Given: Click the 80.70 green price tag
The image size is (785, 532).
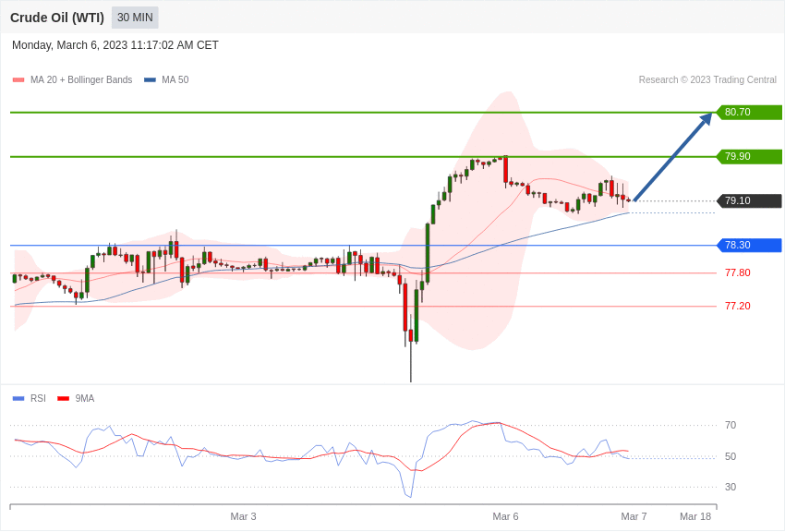Looking at the screenshot, I should 750,112.
